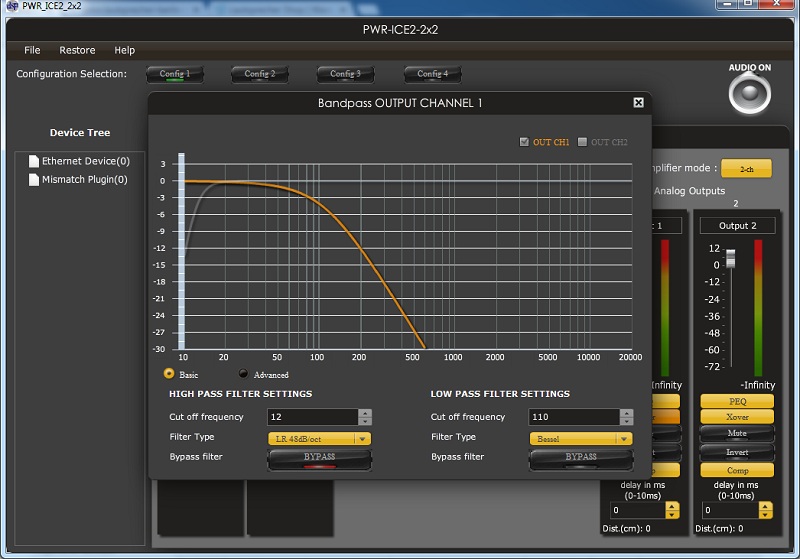Screen dimensions: 800x559
Task: Select Config 3
Action: pos(345,74)
